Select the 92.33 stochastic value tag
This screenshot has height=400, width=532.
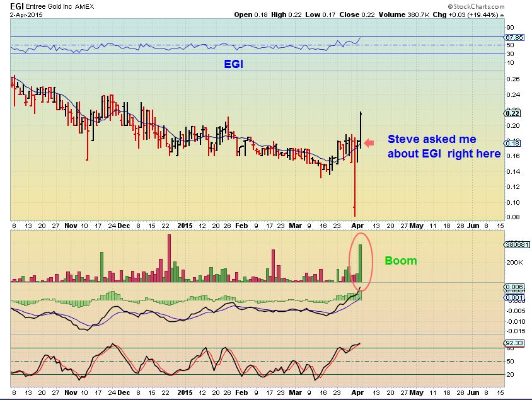coord(514,343)
